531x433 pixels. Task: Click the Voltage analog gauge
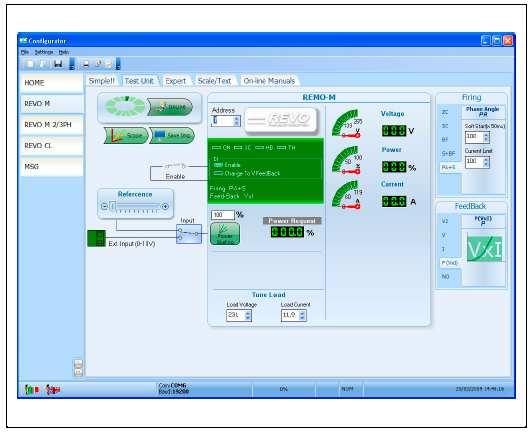[x=347, y=124]
